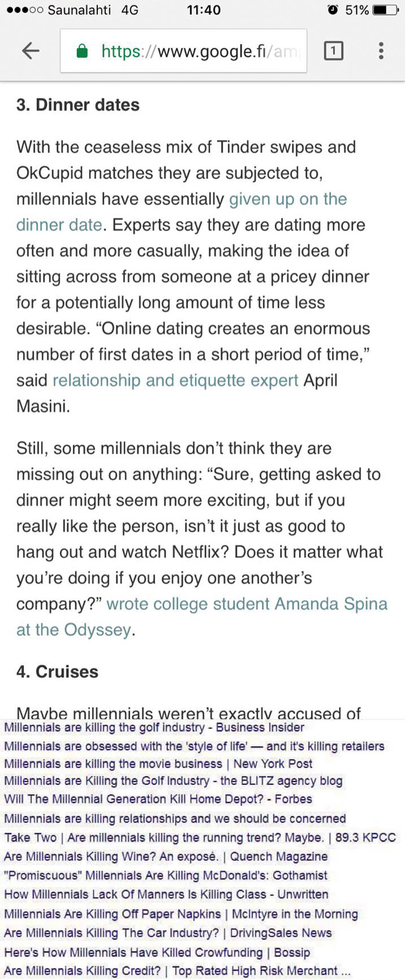Click the Gothamist McDonald's article link
Screen dimensions: 405x980
164,876
